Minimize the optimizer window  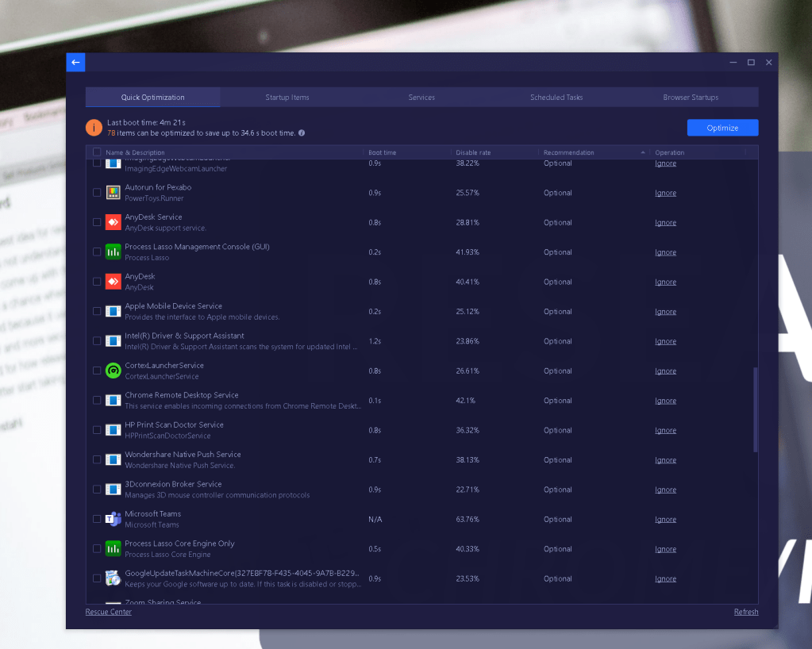click(x=733, y=62)
